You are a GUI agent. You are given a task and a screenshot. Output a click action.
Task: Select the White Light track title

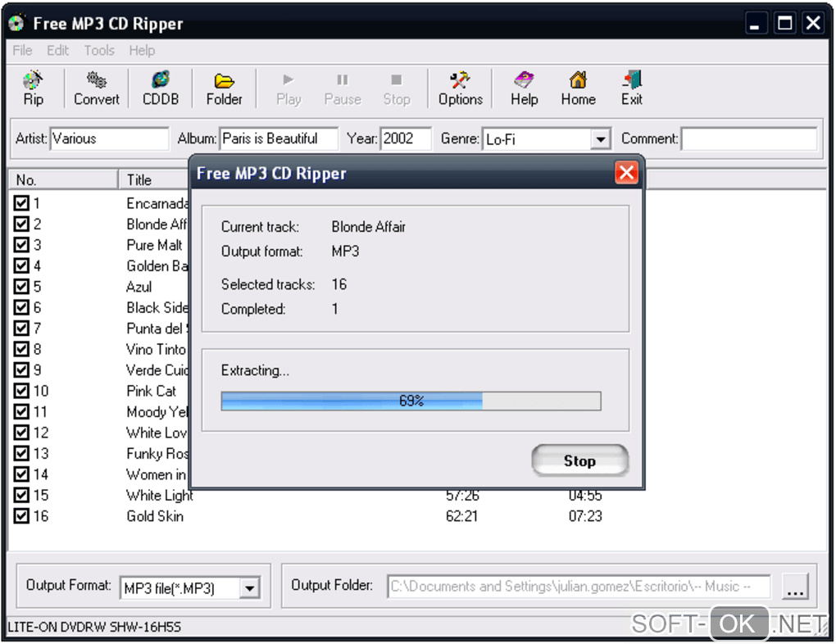pyautogui.click(x=160, y=495)
